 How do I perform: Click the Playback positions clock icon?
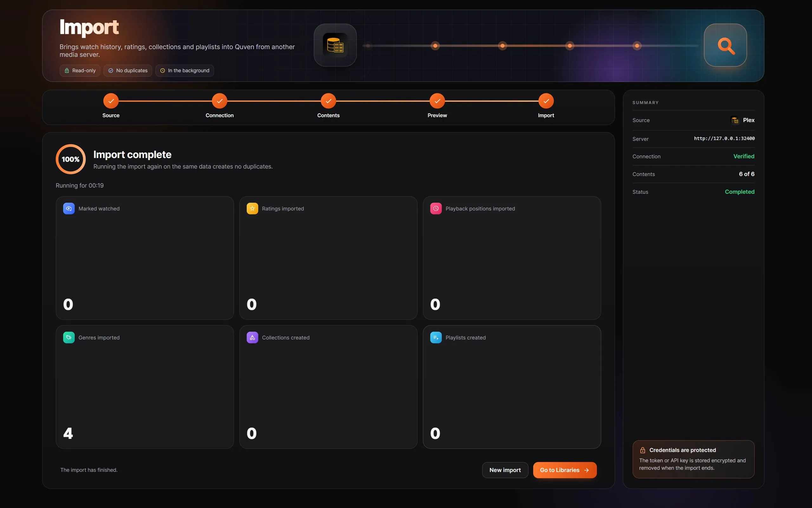click(x=436, y=208)
